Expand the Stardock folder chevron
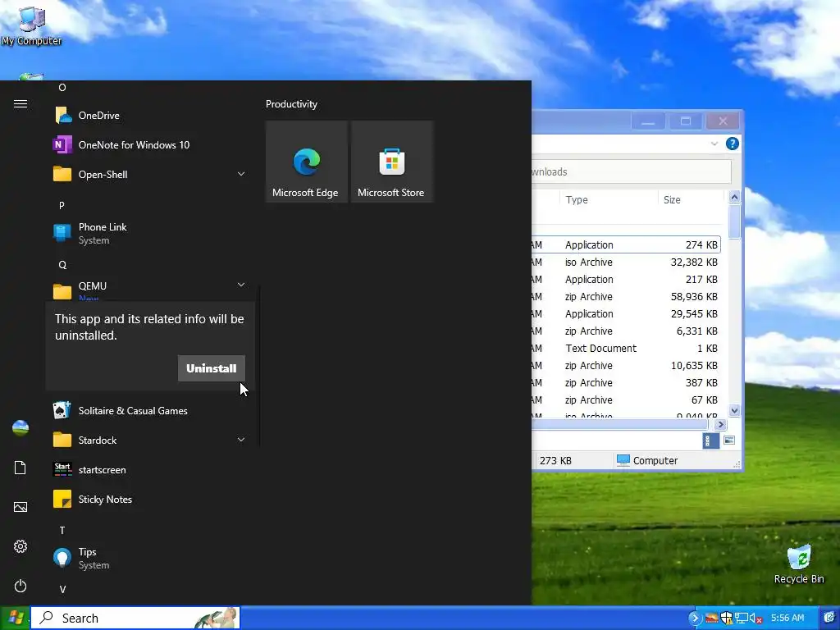Viewport: 840px width, 630px height. pyautogui.click(x=241, y=440)
